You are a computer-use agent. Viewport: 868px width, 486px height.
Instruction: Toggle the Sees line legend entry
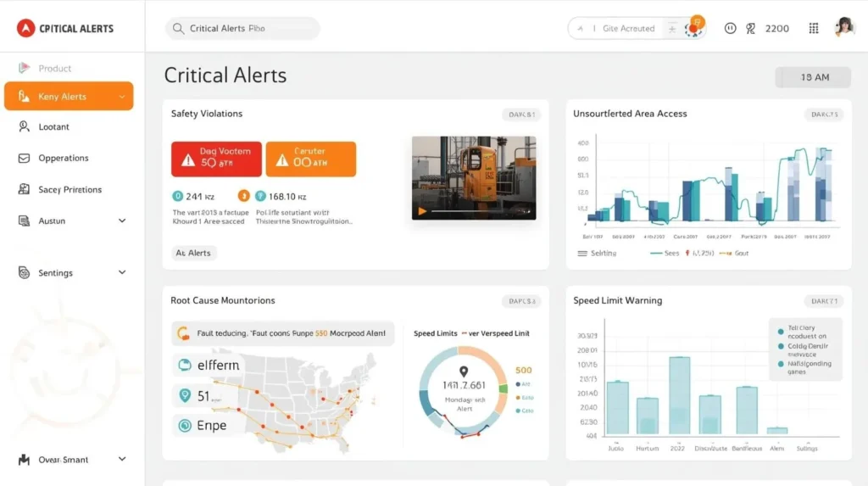[665, 253]
